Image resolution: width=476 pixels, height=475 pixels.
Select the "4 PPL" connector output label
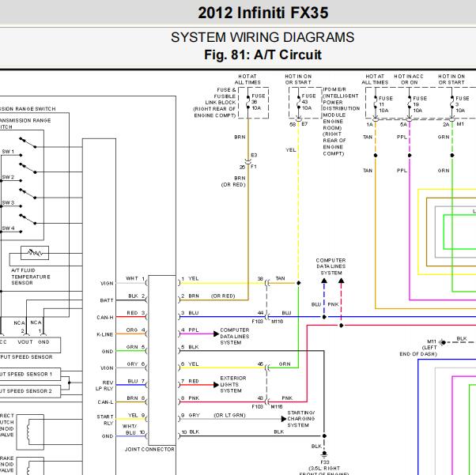[190, 330]
